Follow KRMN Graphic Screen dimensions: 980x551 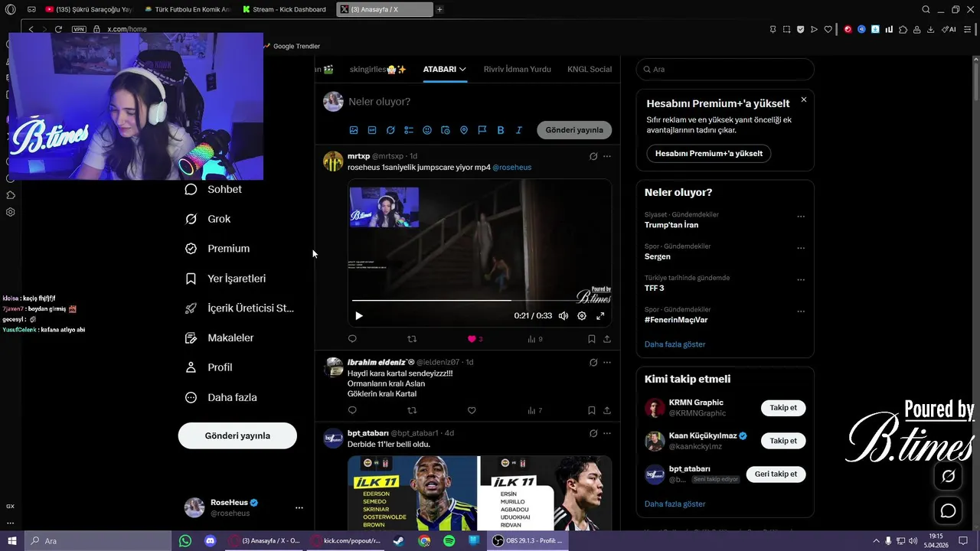(x=783, y=408)
